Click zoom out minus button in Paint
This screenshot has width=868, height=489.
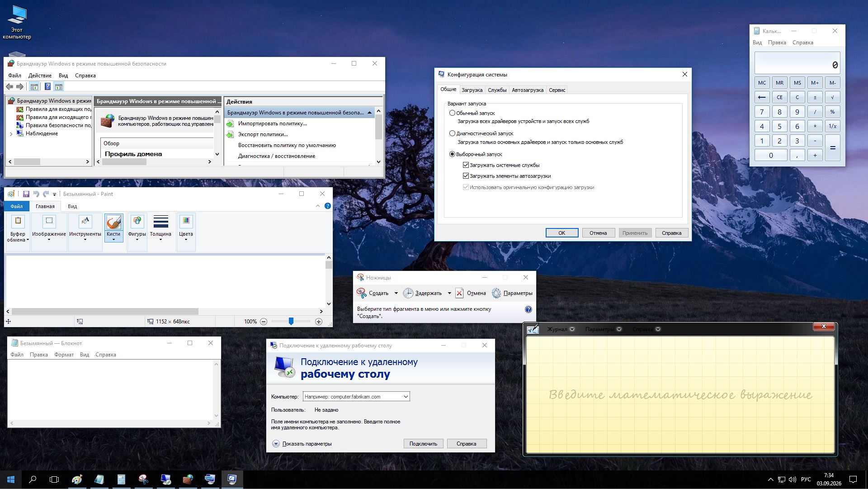(264, 322)
